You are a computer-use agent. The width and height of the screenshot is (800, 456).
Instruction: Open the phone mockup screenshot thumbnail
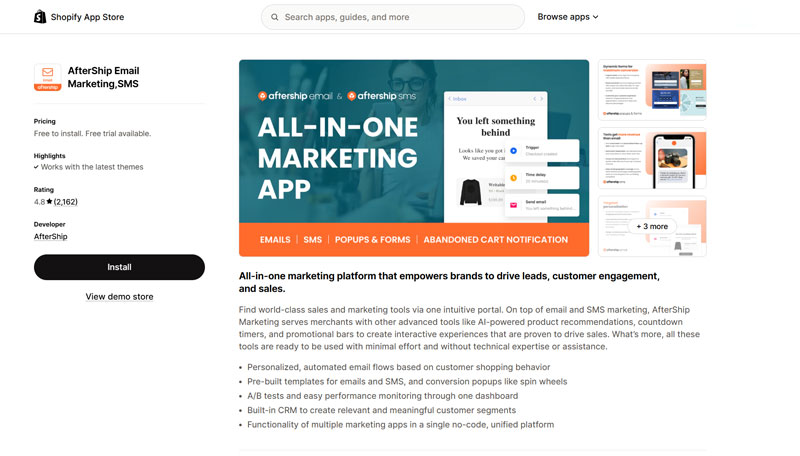pos(653,157)
